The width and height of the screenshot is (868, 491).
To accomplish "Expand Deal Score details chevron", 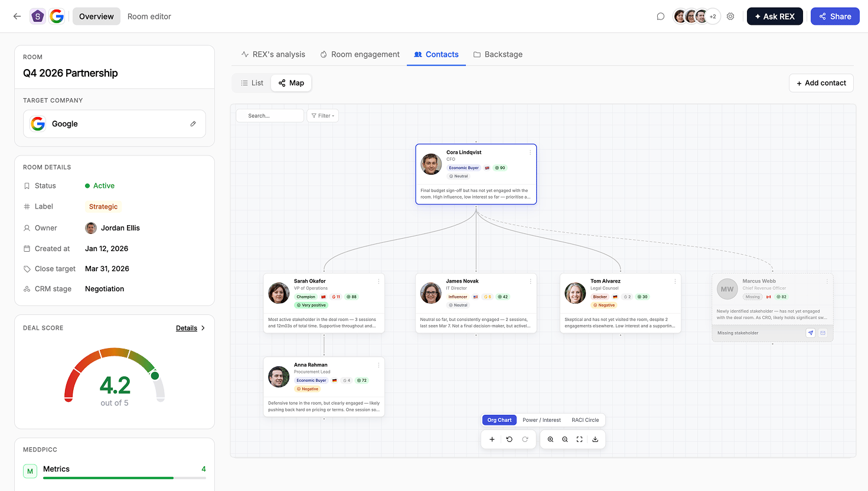I will 203,328.
